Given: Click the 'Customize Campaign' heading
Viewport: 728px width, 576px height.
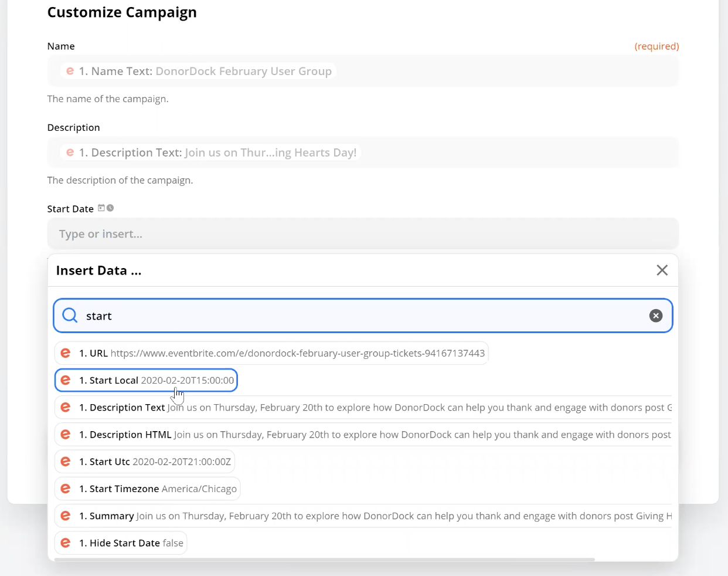Looking at the screenshot, I should (x=122, y=12).
